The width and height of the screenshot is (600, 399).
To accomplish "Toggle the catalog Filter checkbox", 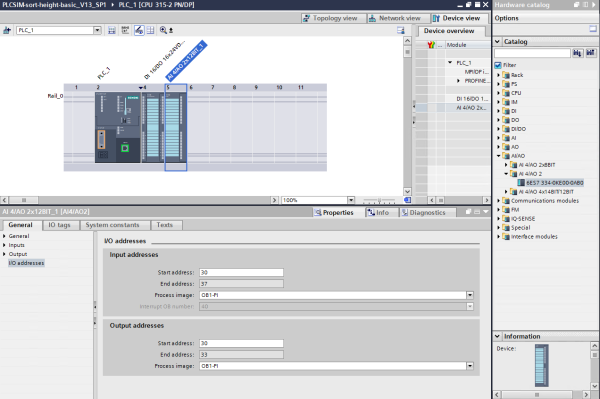I will (x=498, y=65).
